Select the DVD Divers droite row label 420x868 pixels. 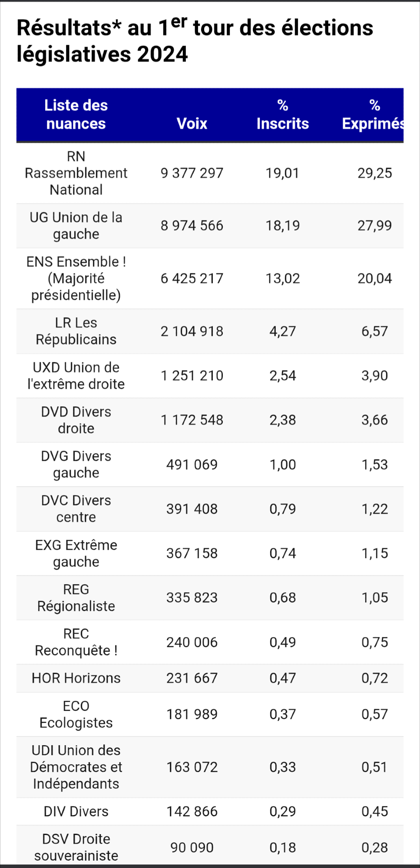[76, 420]
